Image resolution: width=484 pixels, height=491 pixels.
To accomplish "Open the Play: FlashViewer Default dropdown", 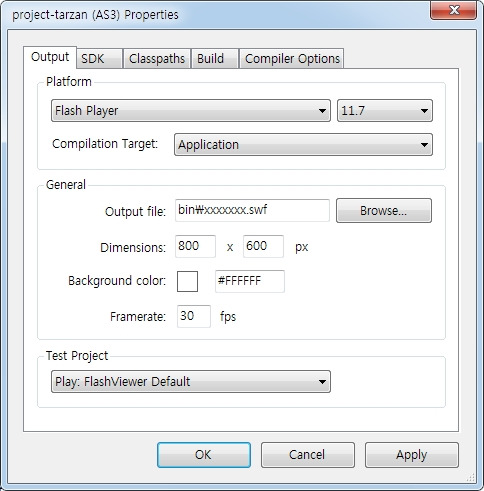I will point(191,381).
